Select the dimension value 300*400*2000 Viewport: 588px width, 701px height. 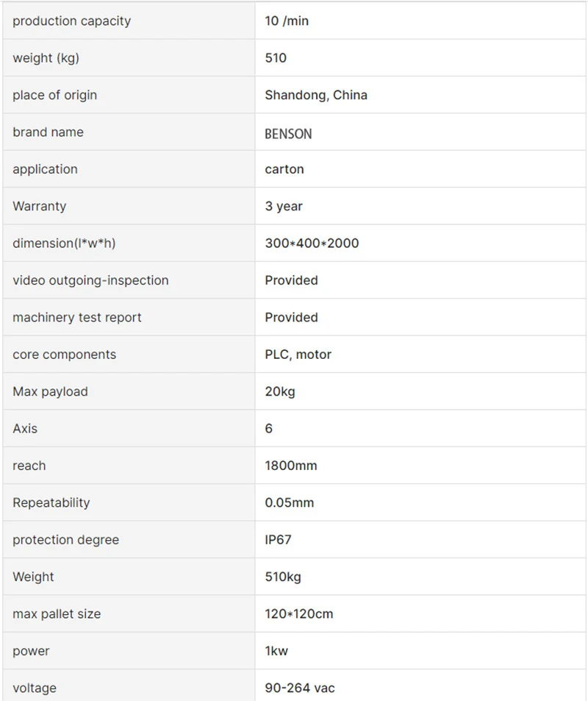coord(312,243)
